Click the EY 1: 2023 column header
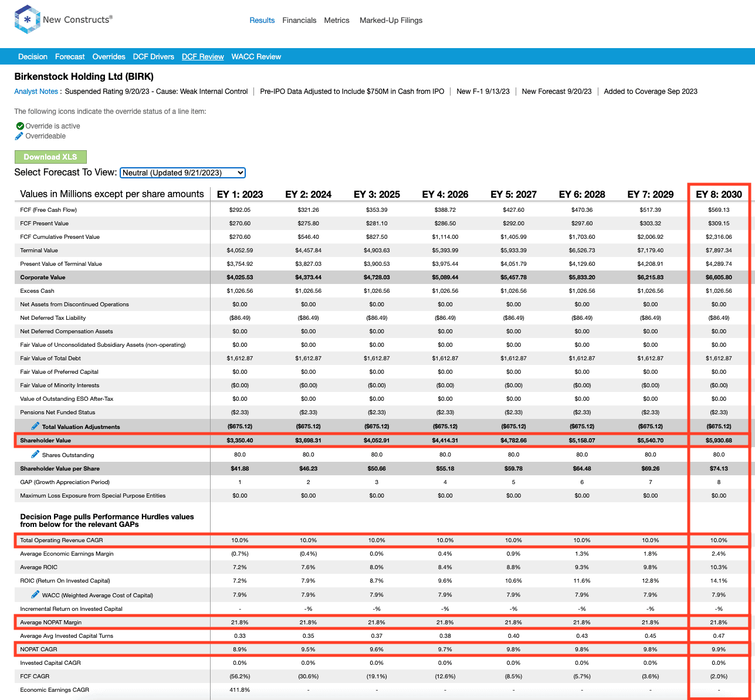The width and height of the screenshot is (755, 700). (x=240, y=194)
